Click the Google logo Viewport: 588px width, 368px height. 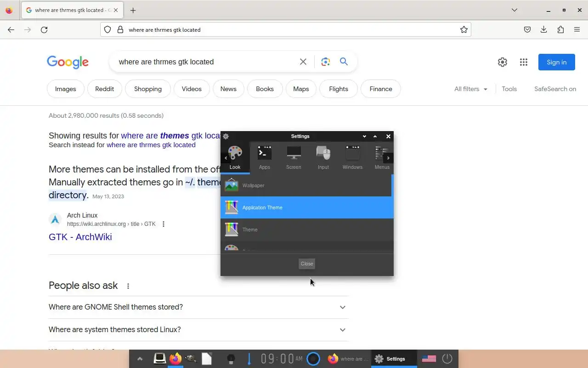(x=68, y=62)
